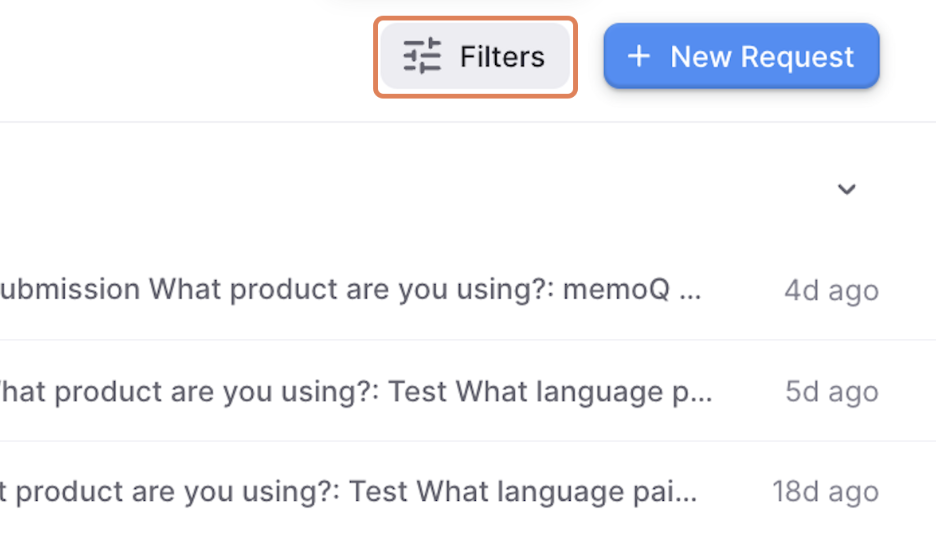Click the 'memoQ ...' truncated text

(632, 289)
